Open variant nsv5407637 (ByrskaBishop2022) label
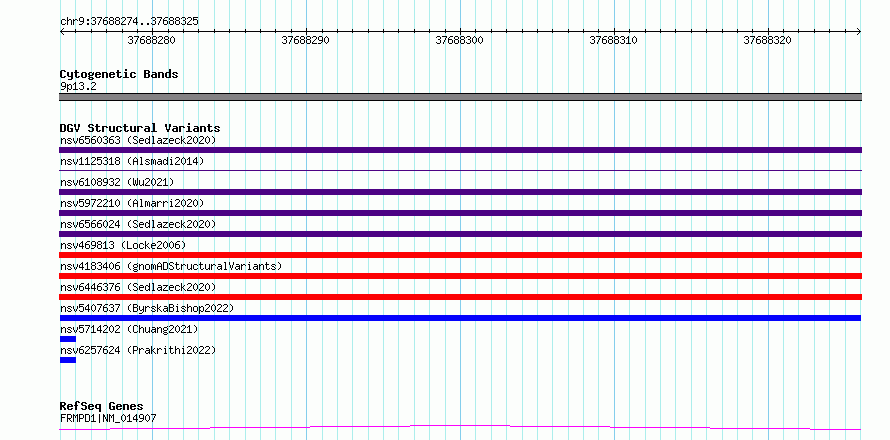Viewport: 890px width, 440px height. click(147, 308)
